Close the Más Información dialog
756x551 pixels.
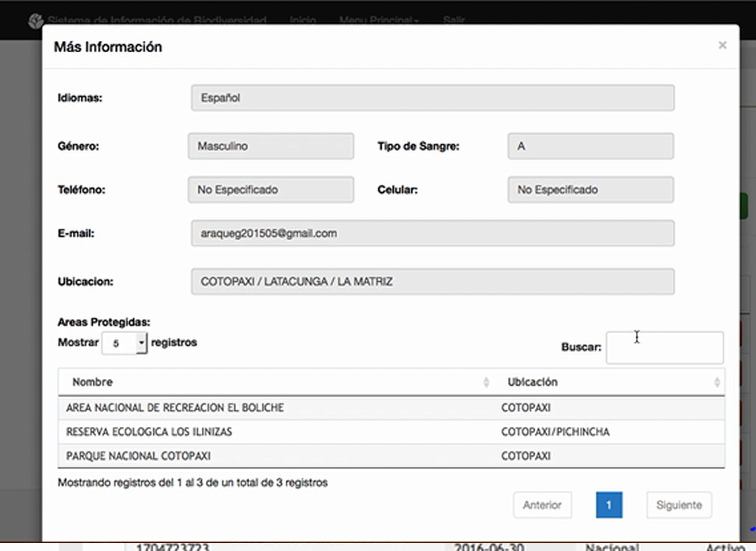coord(721,46)
